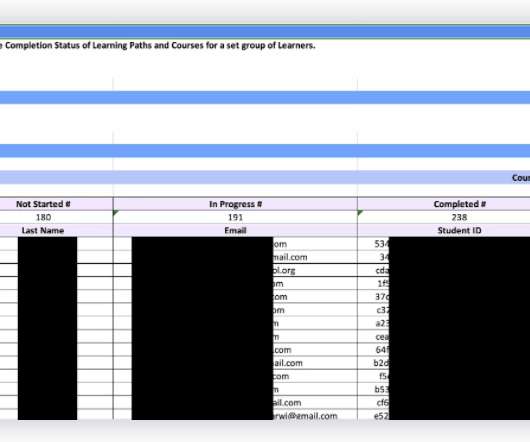
Task: Select the Student ID cell starting "cea"
Action: click(x=444, y=337)
